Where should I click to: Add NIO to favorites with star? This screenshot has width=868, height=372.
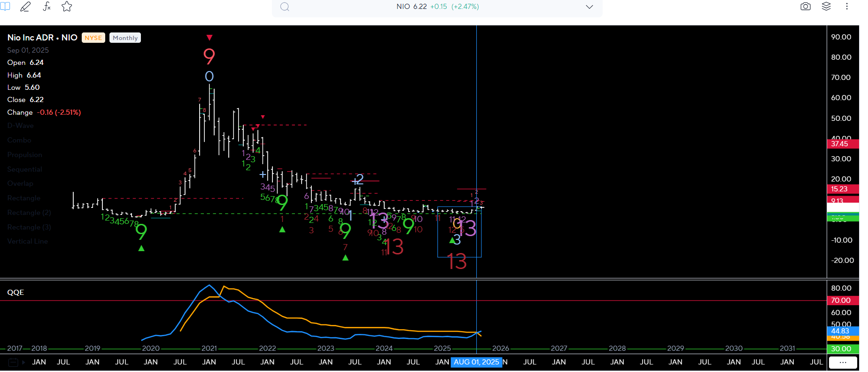tap(67, 7)
